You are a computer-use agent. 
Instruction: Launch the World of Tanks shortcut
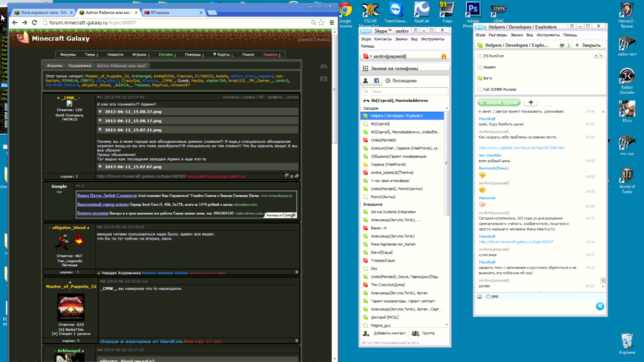tap(627, 181)
